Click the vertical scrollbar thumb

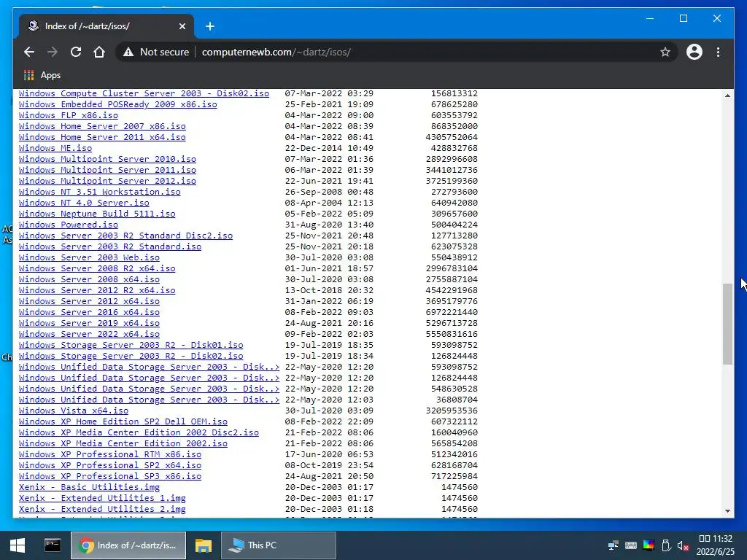(x=727, y=324)
